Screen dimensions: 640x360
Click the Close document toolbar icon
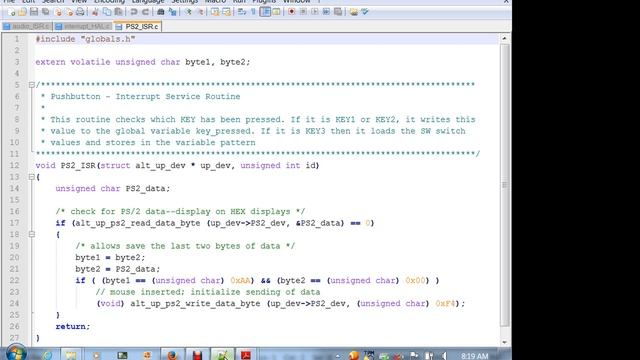pos(58,12)
